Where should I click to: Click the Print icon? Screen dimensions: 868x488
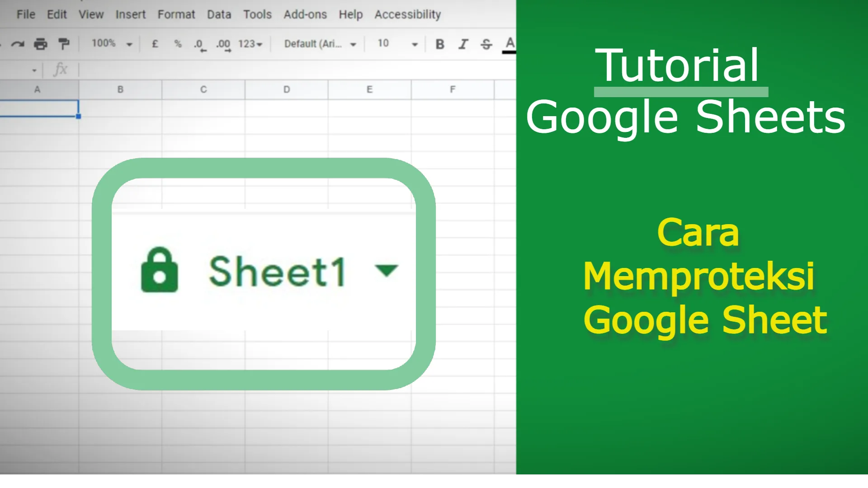click(41, 43)
